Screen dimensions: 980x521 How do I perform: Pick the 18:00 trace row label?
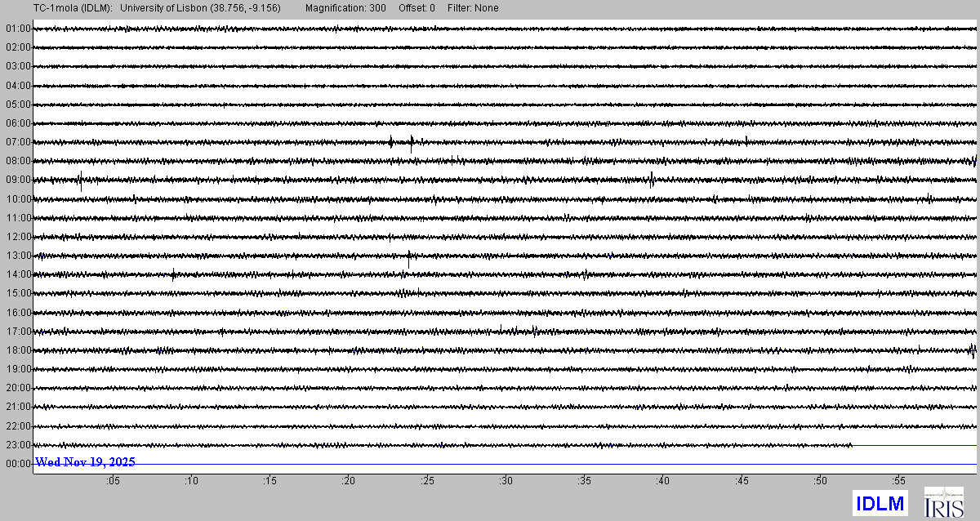click(x=17, y=350)
